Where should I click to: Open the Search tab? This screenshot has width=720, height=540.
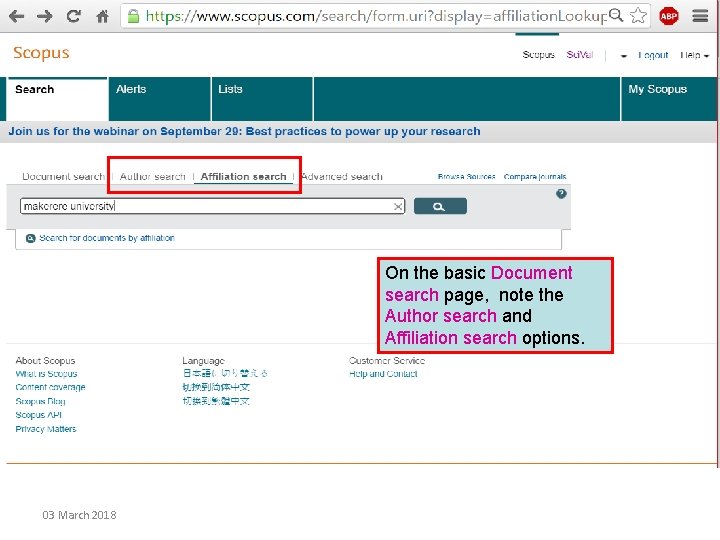click(x=57, y=99)
